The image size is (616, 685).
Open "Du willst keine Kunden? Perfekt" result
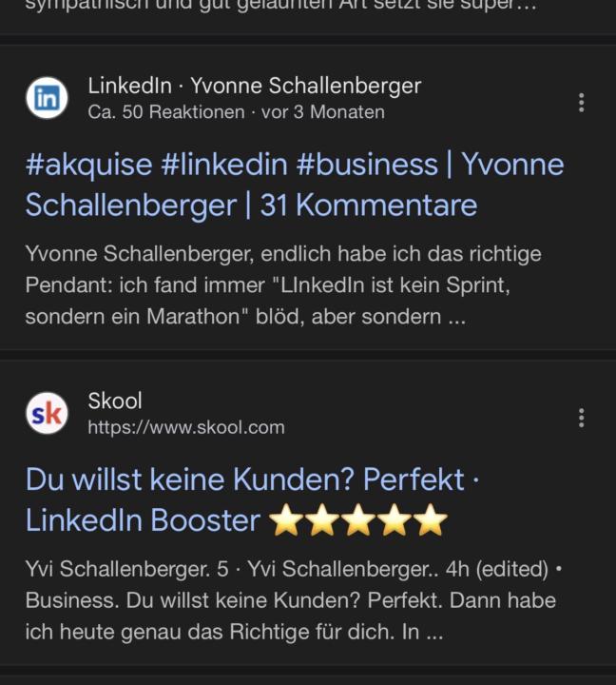(245, 479)
